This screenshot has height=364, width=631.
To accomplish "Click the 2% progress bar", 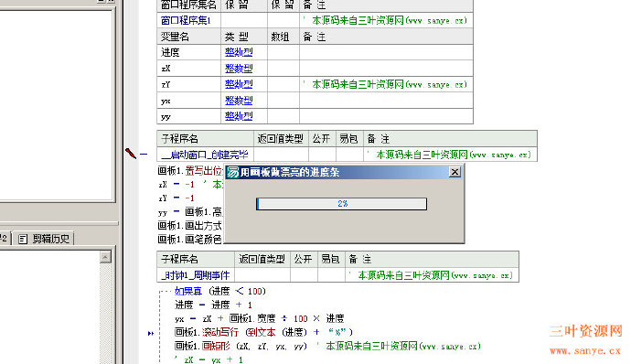I will [341, 204].
